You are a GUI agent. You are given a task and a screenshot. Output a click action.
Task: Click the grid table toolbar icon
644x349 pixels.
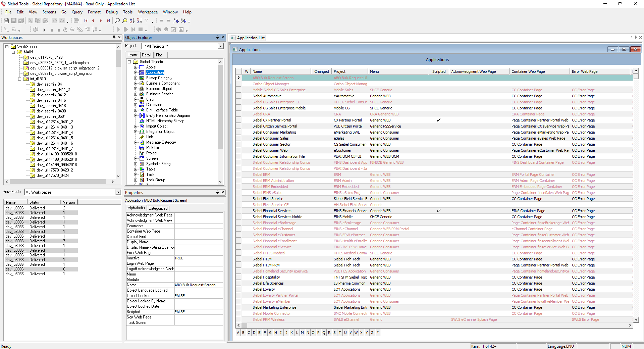coord(181,30)
